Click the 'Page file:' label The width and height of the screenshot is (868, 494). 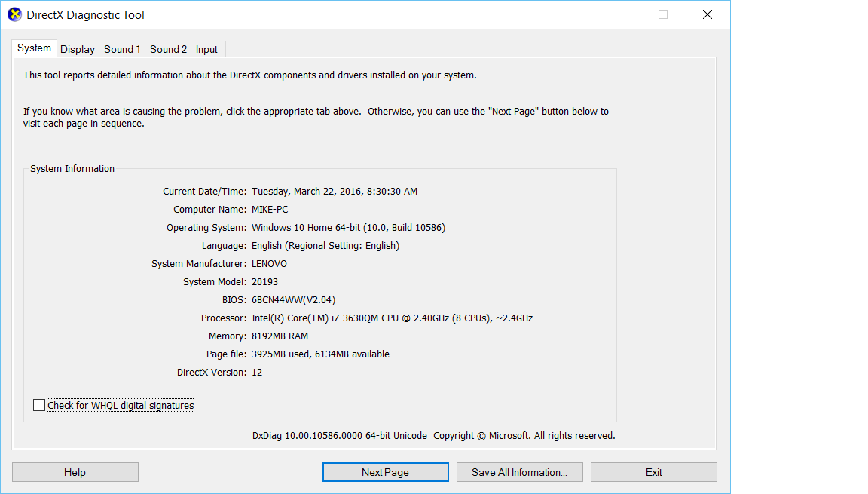point(226,354)
